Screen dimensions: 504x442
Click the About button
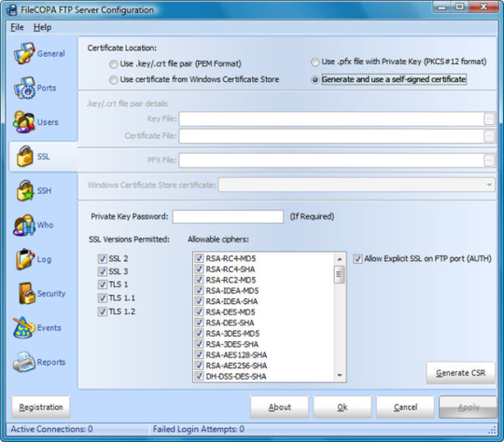[x=280, y=407]
